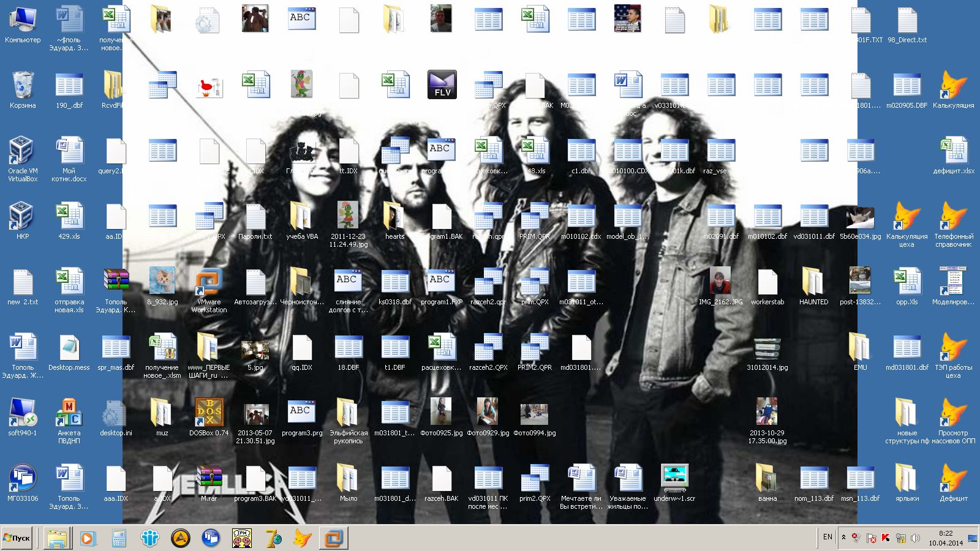
Task: Select the Фото0925.jpg photo
Action: click(442, 418)
